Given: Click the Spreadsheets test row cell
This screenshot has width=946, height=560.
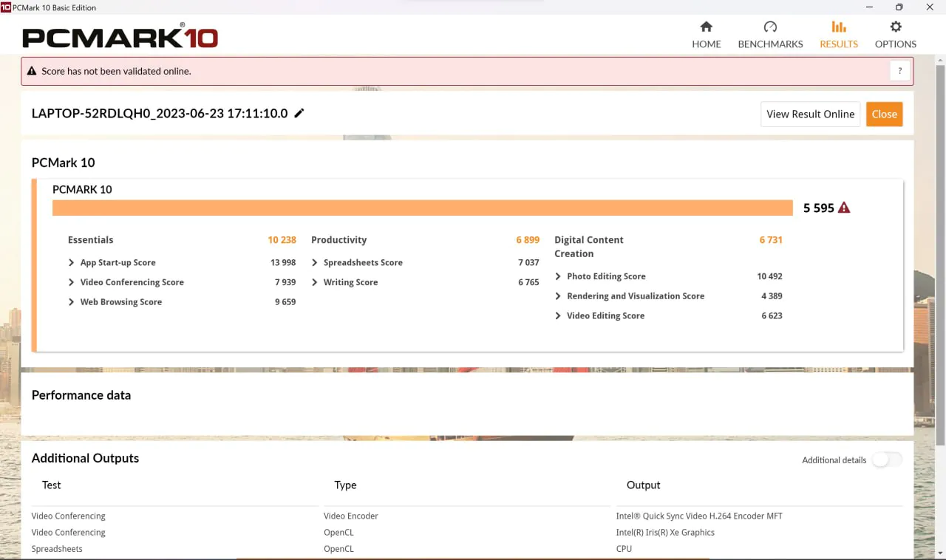Looking at the screenshot, I should tap(57, 549).
